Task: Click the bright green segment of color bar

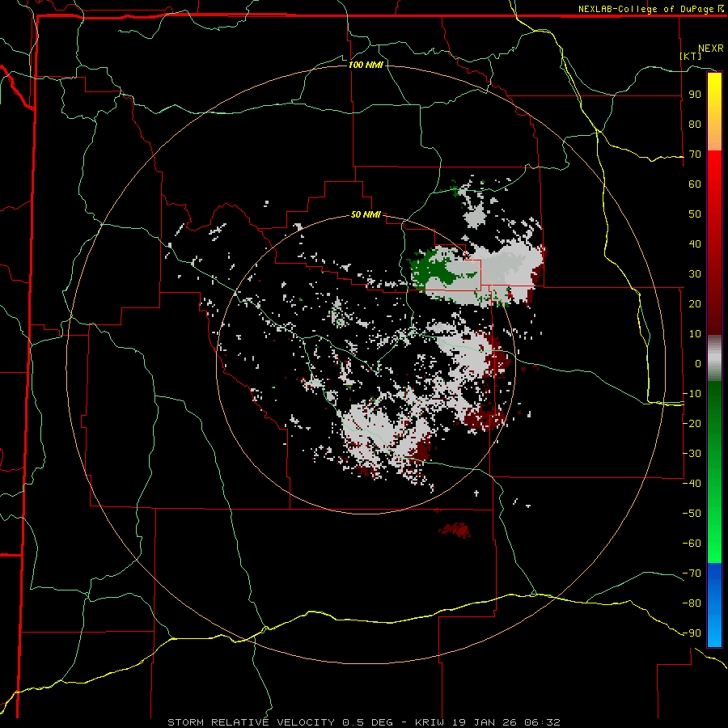Action: pos(714,472)
